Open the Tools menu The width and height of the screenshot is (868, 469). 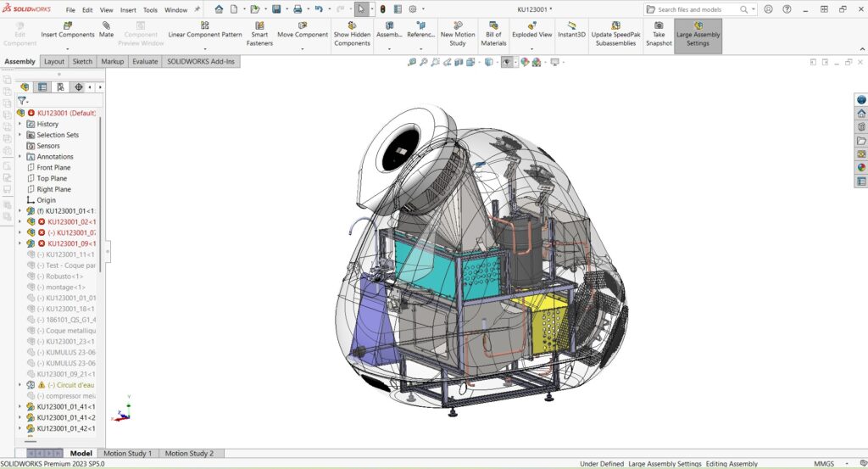(150, 10)
